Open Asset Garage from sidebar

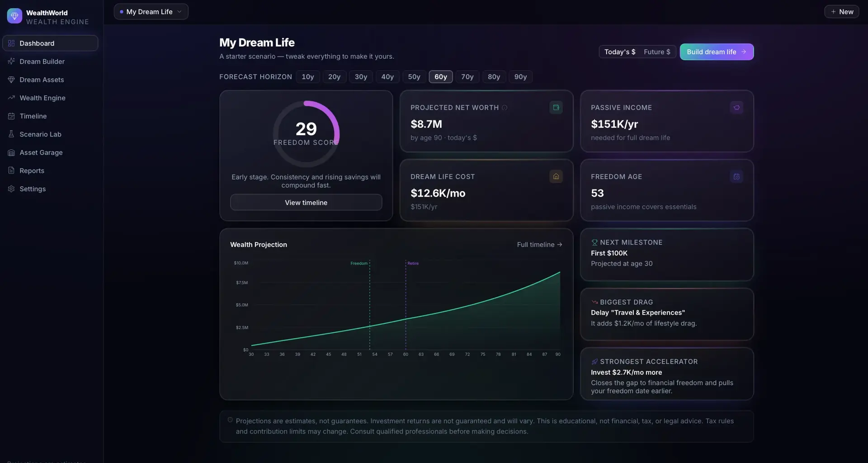click(x=50, y=152)
